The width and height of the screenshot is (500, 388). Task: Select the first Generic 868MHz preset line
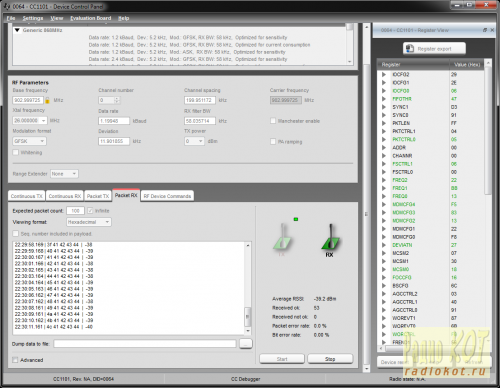(x=188, y=38)
